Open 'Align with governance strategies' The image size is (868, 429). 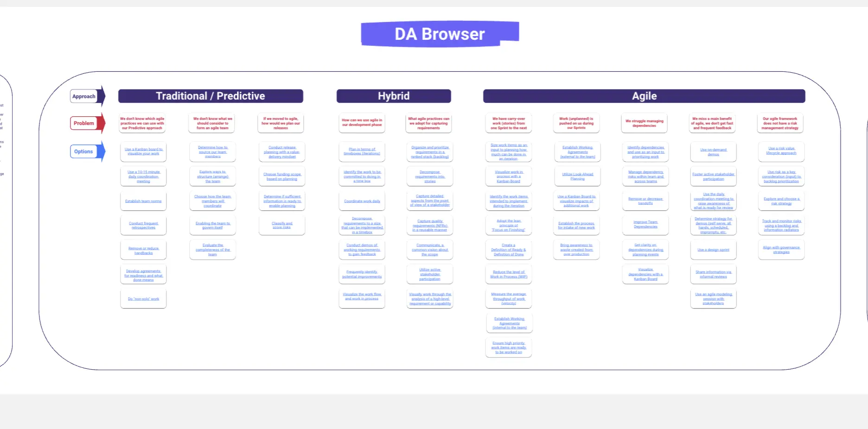(x=781, y=250)
